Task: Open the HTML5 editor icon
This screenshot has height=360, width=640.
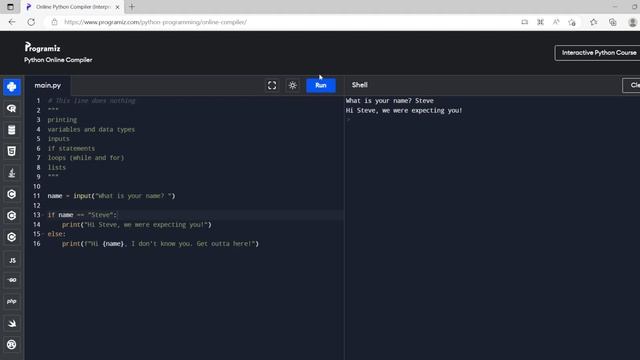Action: [11, 151]
